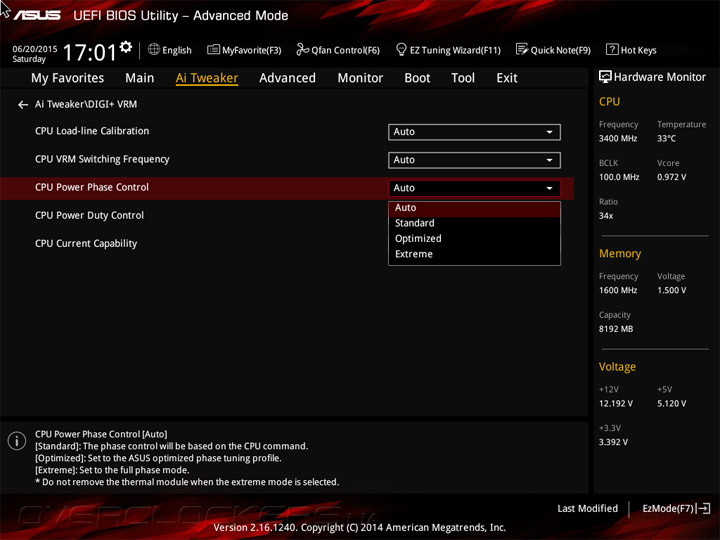
Task: Click the 17:01 clock display
Action: pyautogui.click(x=90, y=52)
